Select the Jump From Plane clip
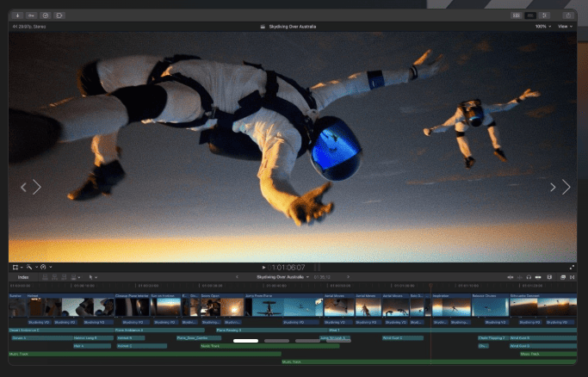This screenshot has height=377, width=588. coord(284,305)
